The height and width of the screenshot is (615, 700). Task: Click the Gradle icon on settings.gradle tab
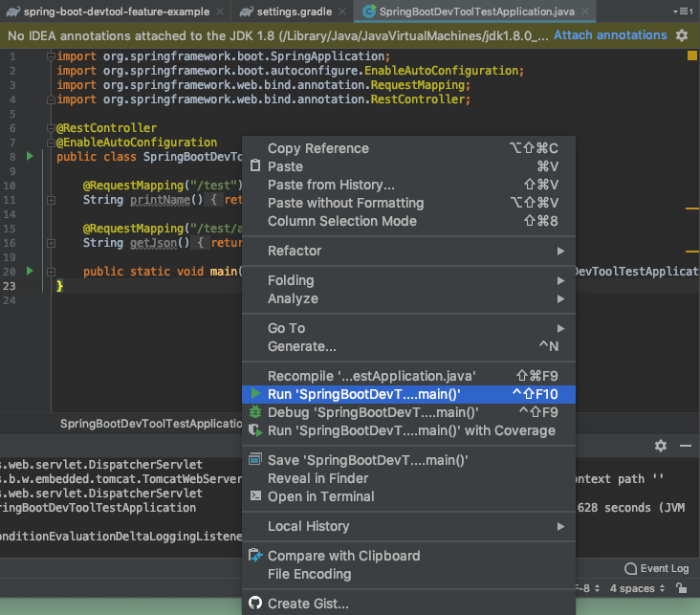pos(247,11)
